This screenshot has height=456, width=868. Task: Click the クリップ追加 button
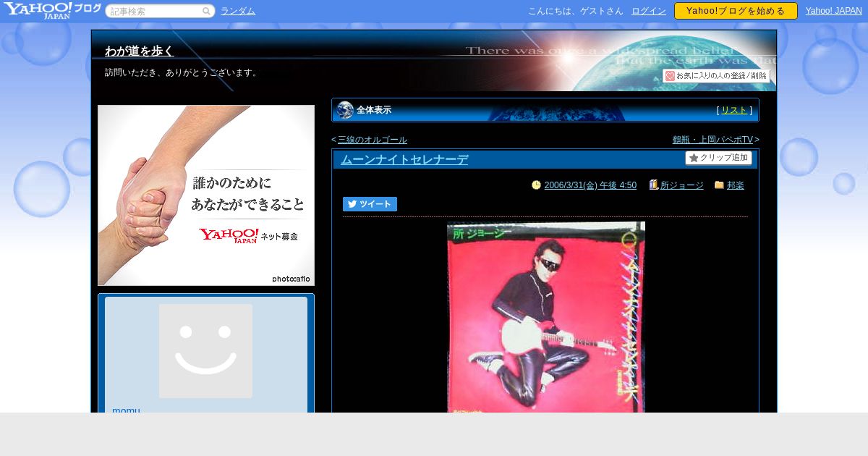(x=718, y=158)
